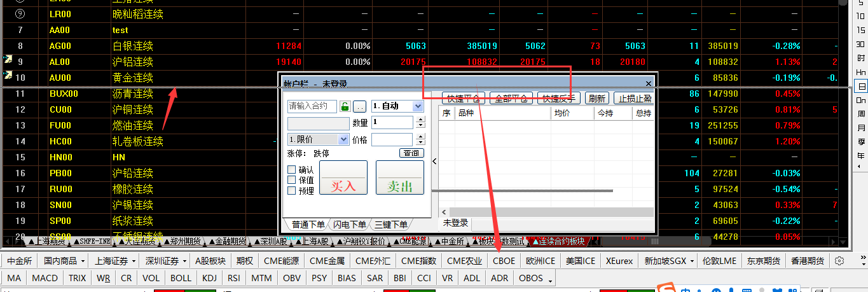Screen dimensions: 868x292
Task: Open the '1.自动' open/close mode dropdown
Action: tap(418, 106)
